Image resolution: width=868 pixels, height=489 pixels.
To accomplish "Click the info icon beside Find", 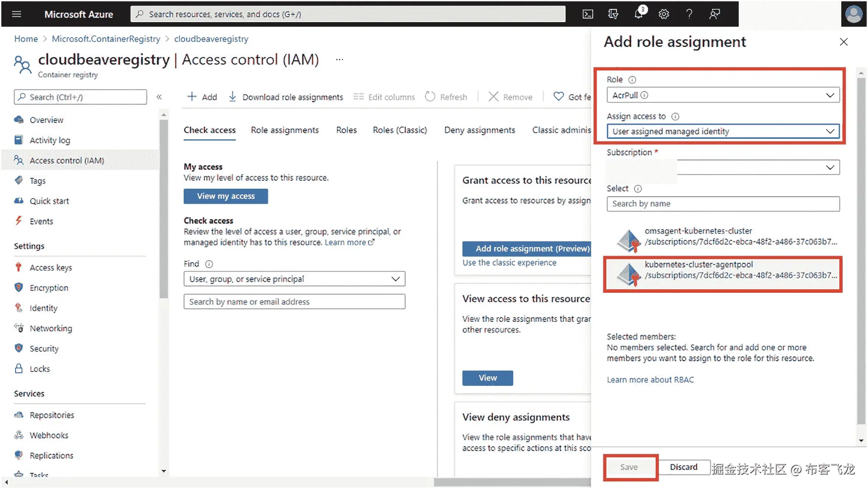I will point(209,264).
